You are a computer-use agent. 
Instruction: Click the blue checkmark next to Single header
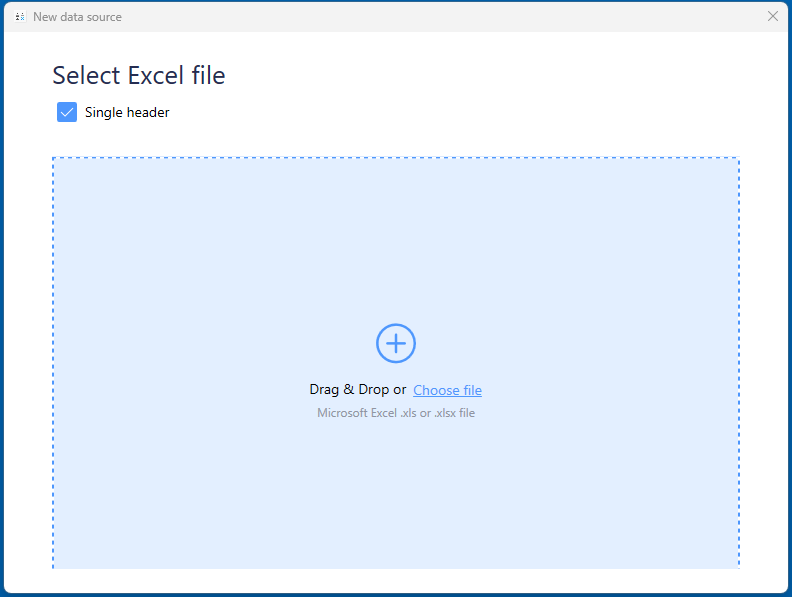click(67, 112)
